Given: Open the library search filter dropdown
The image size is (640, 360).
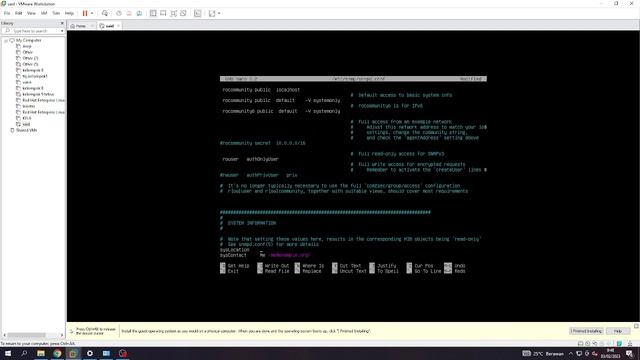Looking at the screenshot, I should 62,31.
